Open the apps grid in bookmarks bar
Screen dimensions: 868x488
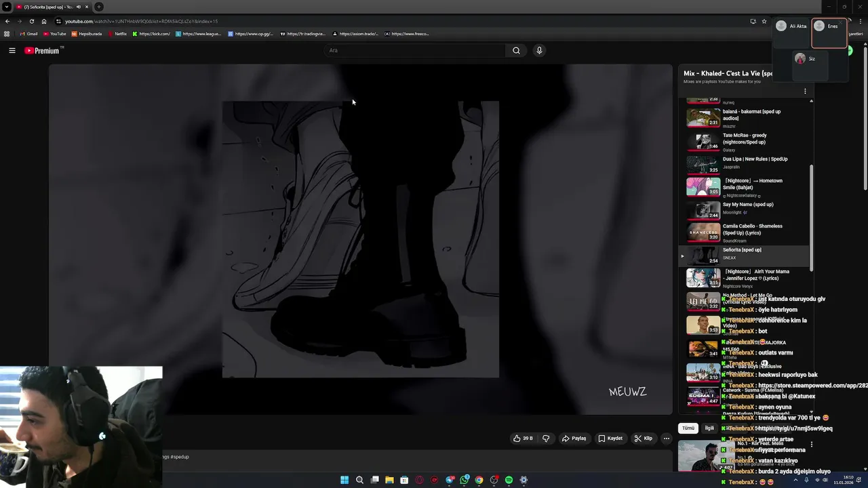pyautogui.click(x=7, y=34)
